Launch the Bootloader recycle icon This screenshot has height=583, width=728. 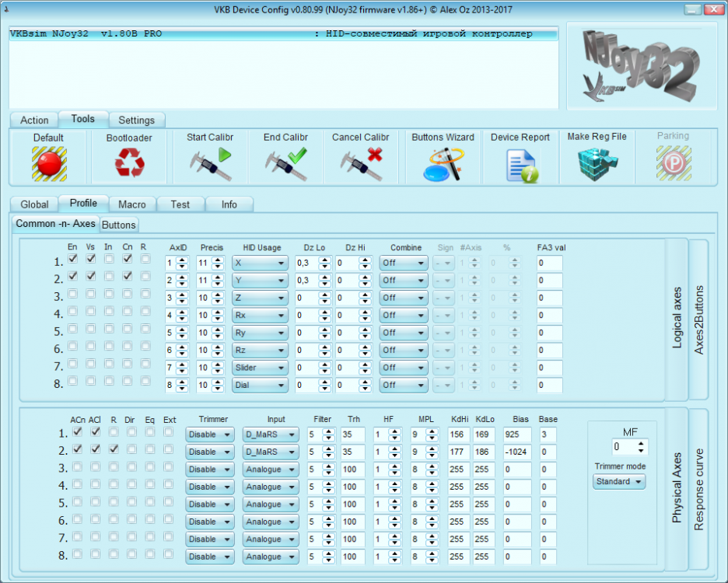pyautogui.click(x=129, y=164)
